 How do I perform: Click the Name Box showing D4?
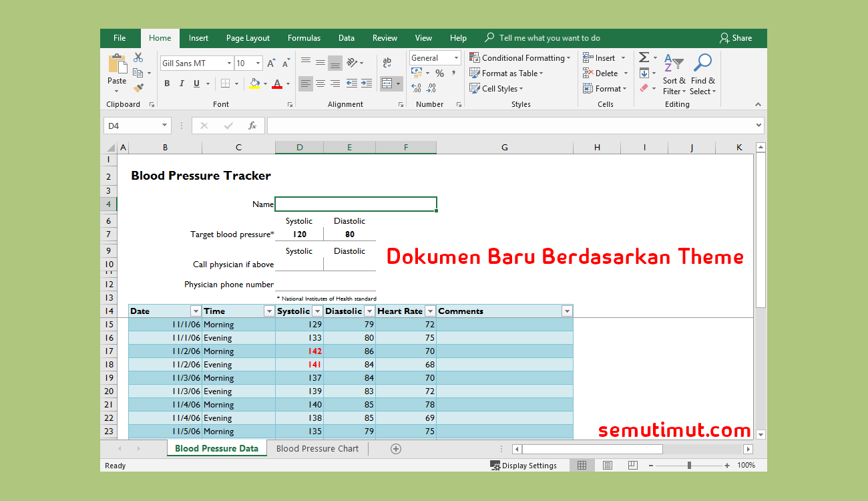pyautogui.click(x=132, y=126)
